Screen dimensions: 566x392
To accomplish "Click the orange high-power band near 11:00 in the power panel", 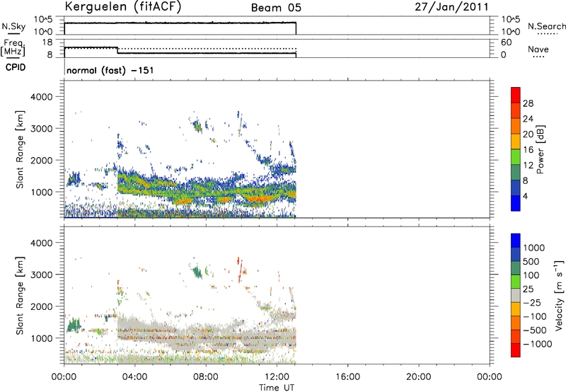I will [258, 199].
